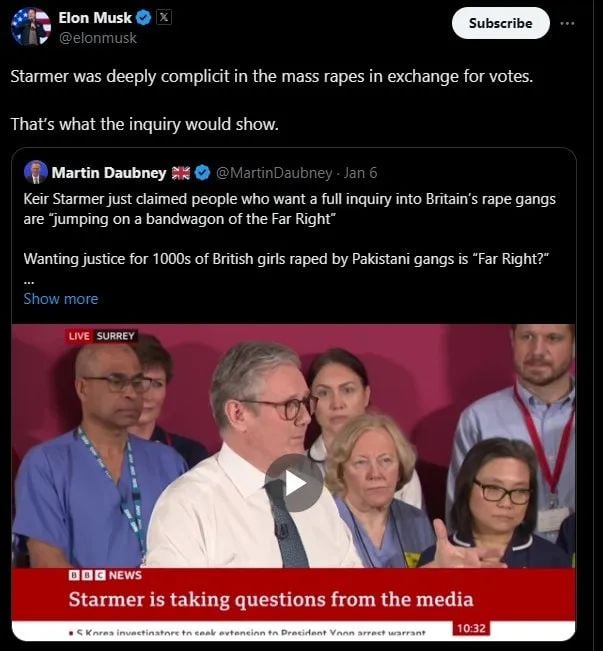This screenshot has width=603, height=651.
Task: Open the @elonmusk handle link
Action: tap(98, 38)
